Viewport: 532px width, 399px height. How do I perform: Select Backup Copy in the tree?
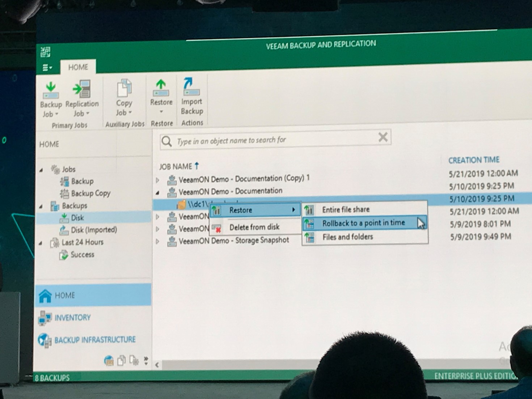pyautogui.click(x=90, y=193)
